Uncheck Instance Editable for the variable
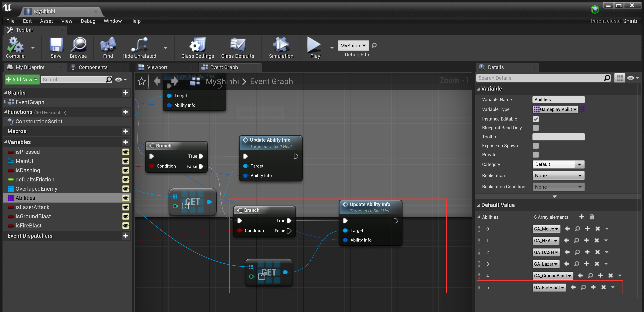This screenshot has width=644, height=312. pos(536,119)
